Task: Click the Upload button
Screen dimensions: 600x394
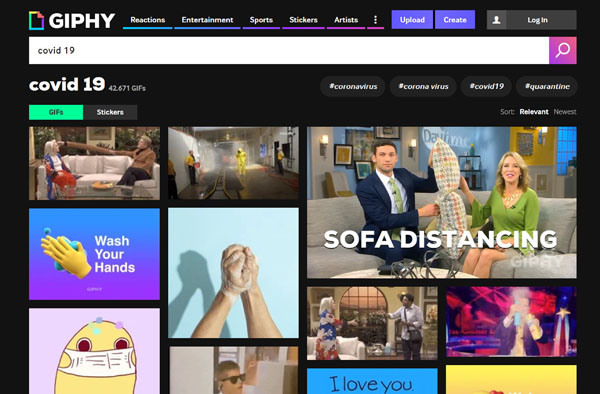Action: tap(412, 20)
